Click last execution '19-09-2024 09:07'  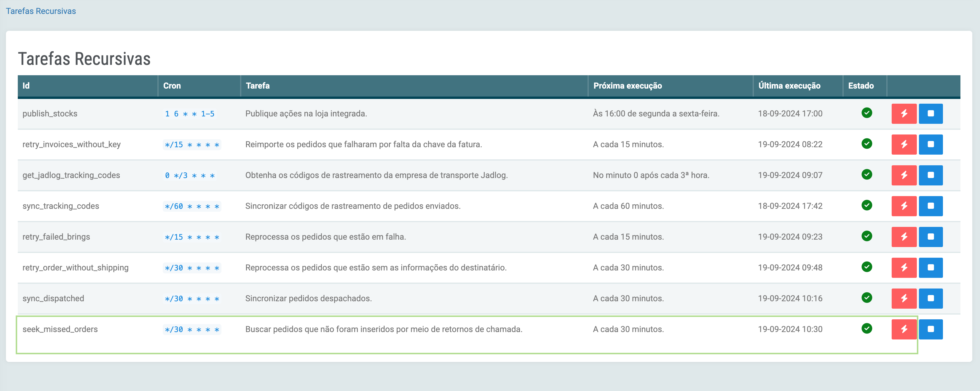790,175
